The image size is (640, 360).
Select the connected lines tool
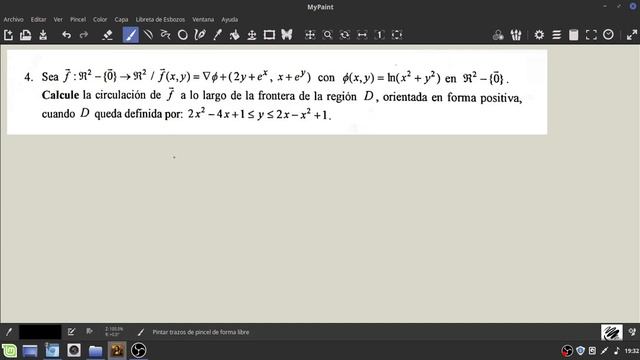165,35
